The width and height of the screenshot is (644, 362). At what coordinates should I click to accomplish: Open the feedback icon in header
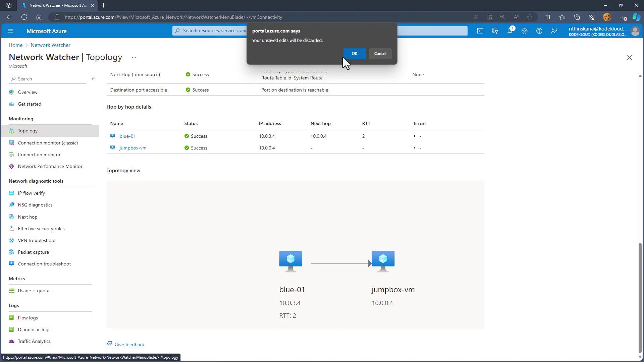click(554, 31)
